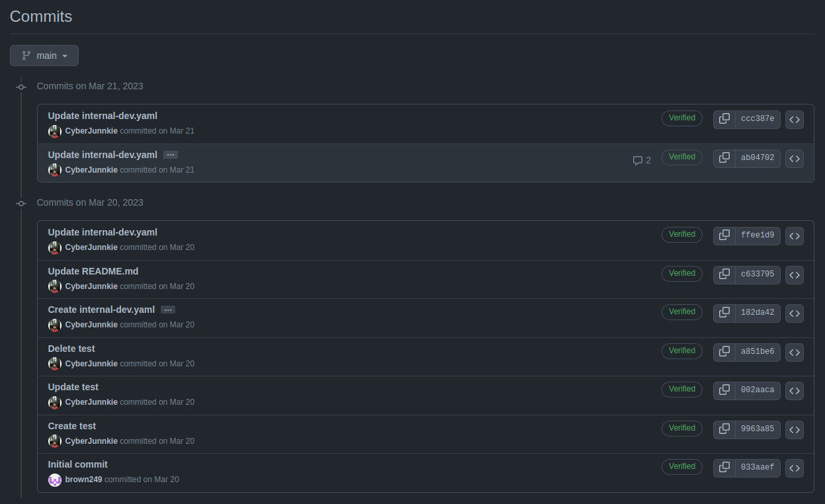The height and width of the screenshot is (504, 825).
Task: Browse repository at commit c633795
Action: [795, 274]
